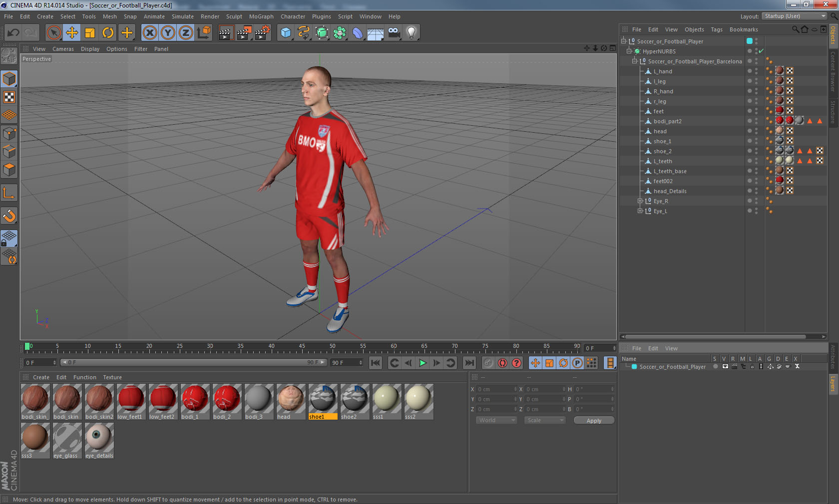Add a HyperNURBS generator object
The image size is (839, 504).
[322, 33]
